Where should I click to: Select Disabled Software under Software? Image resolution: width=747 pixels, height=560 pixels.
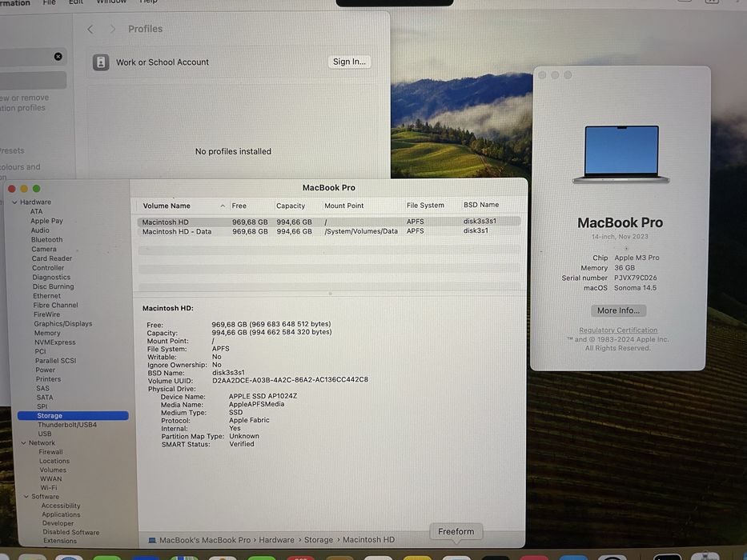(x=71, y=532)
